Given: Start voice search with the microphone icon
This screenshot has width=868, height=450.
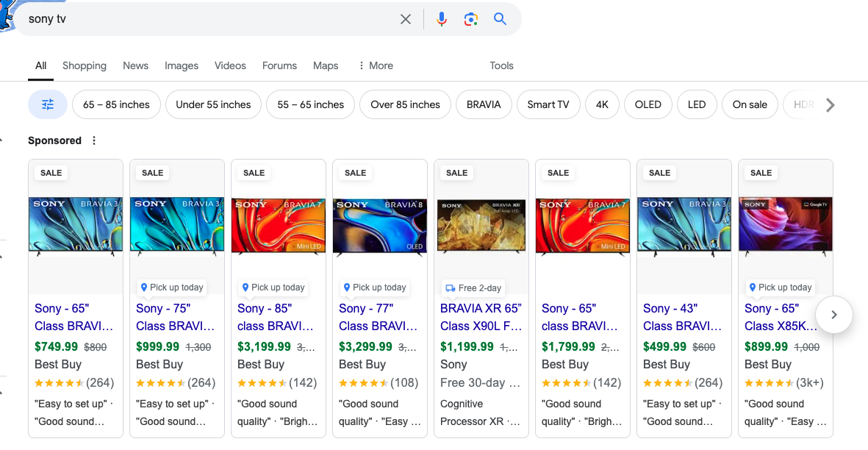Looking at the screenshot, I should pos(441,19).
